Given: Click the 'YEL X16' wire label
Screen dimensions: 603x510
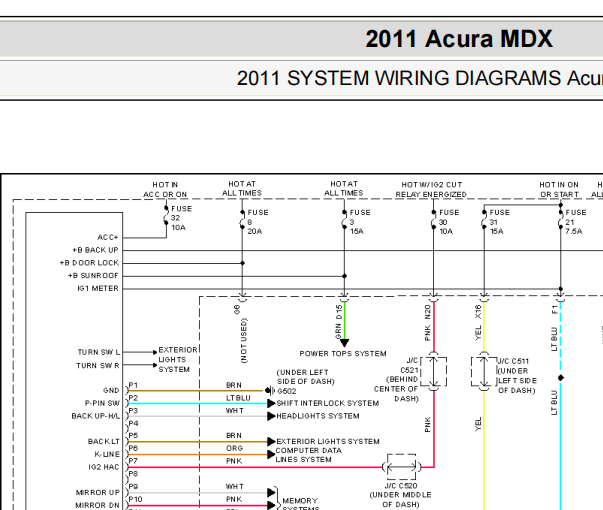Looking at the screenshot, I should tap(478, 323).
